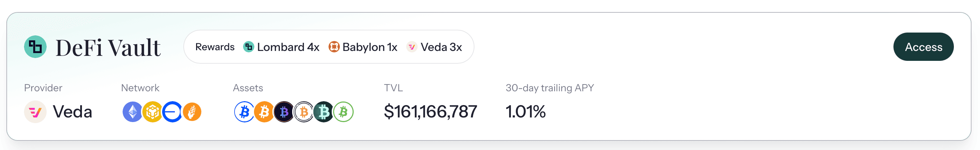
Task: Click the Veda 3x reward icon
Action: (x=412, y=47)
